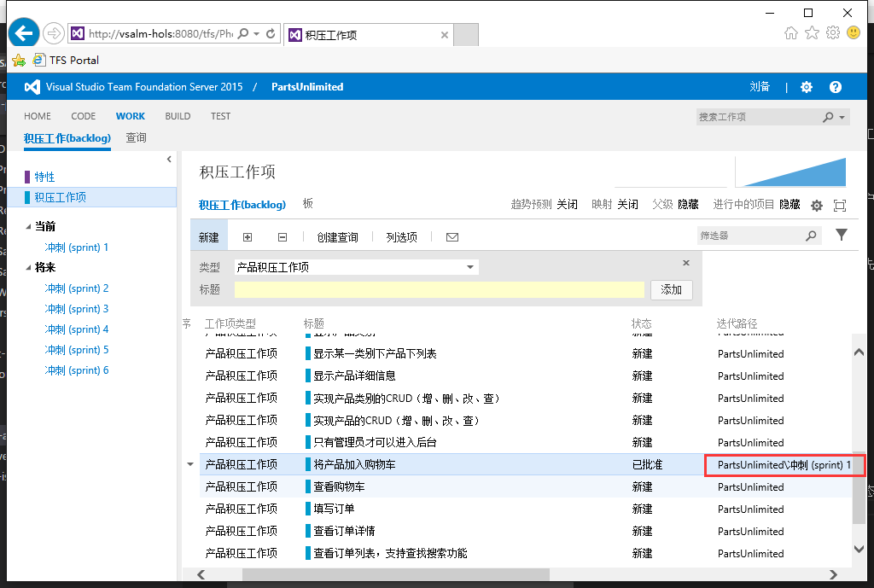Select the row 查看购物车
The width and height of the screenshot is (874, 588).
(526, 487)
